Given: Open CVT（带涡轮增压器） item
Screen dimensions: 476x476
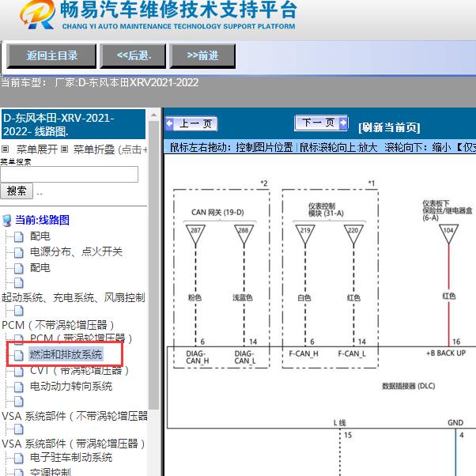Looking at the screenshot, I should coord(80,371).
